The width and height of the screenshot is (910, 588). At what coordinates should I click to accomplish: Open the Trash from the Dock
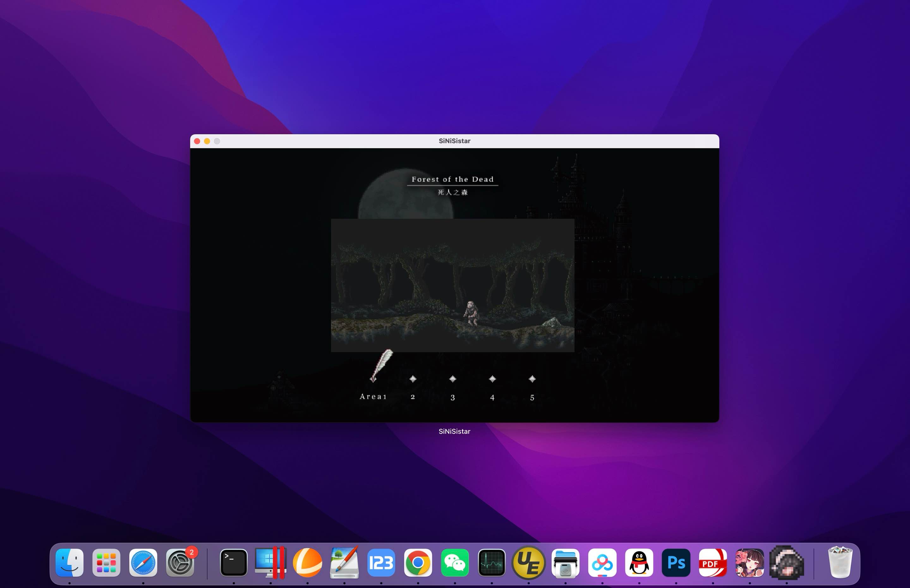point(840,562)
